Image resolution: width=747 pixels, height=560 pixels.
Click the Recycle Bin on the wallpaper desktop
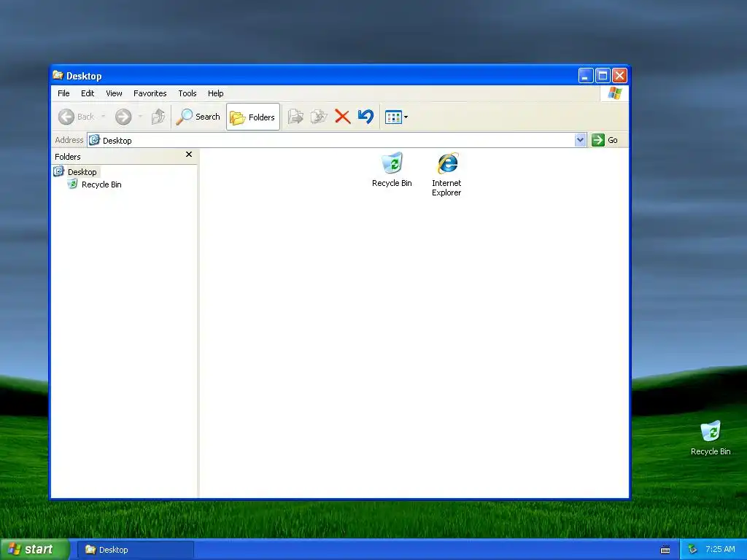pyautogui.click(x=711, y=438)
